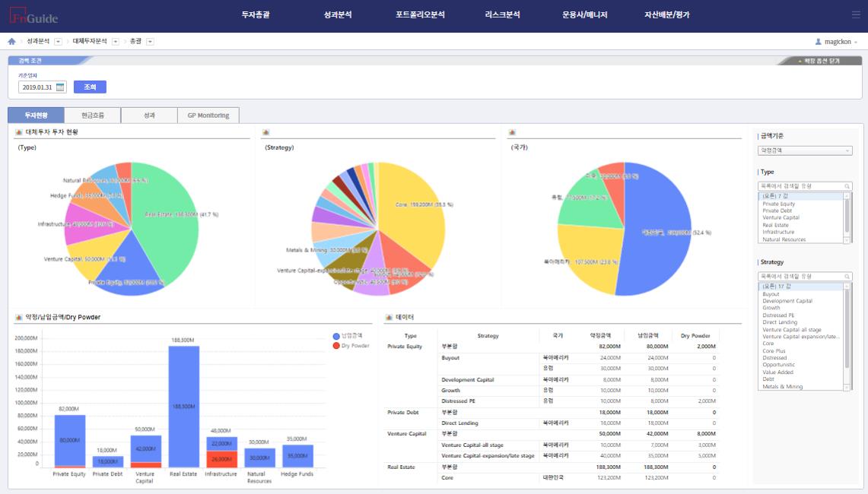This screenshot has height=494, width=868.
Task: Toggle Dry Powder series in chart legend
Action: point(351,346)
